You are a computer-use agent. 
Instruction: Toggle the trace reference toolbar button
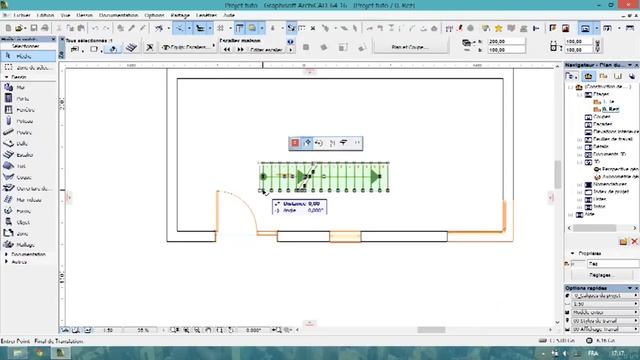coord(252,28)
